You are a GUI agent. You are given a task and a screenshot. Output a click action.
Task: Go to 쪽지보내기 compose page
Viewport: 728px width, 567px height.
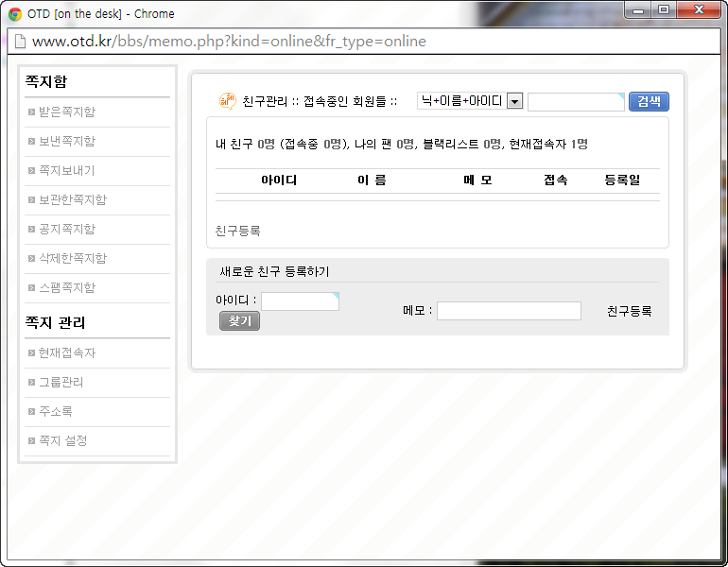[67, 170]
